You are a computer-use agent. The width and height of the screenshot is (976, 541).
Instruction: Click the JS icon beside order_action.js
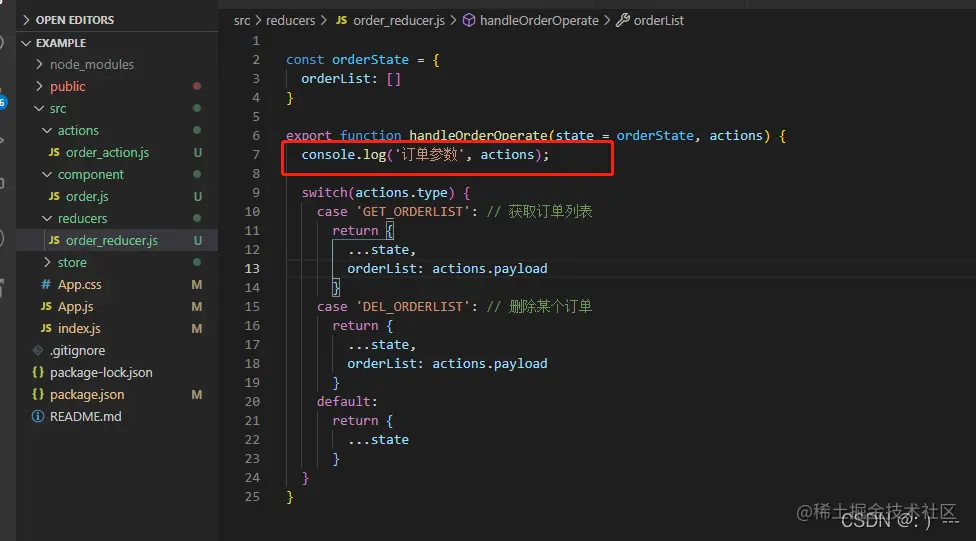[x=54, y=153]
